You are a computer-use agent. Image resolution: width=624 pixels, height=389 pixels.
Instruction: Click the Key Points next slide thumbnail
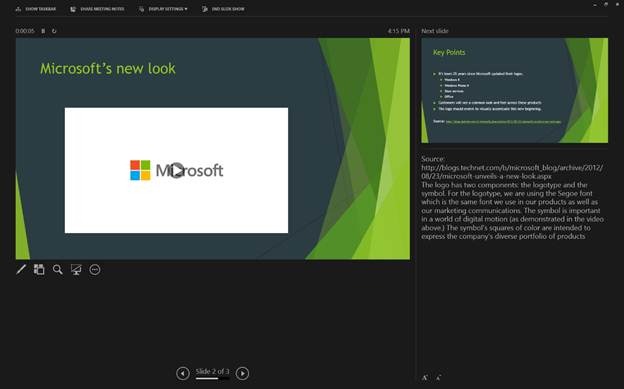(515, 90)
